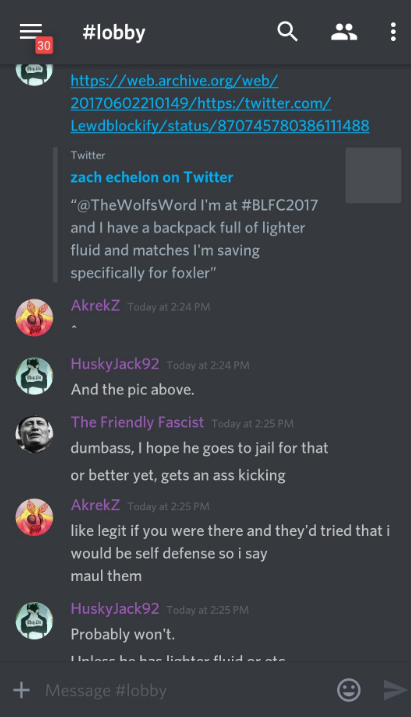The width and height of the screenshot is (411, 717).
Task: Tap The Friendly Fascist username
Action: (137, 422)
